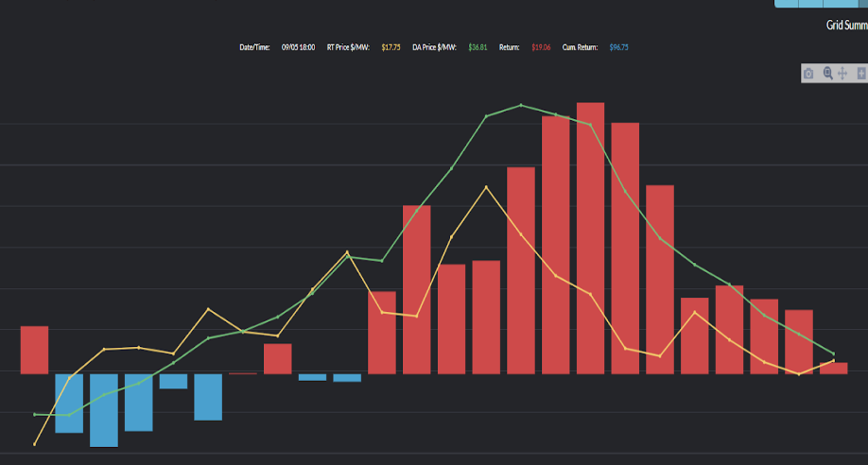Select the magnifier zoom tool
Image resolution: width=868 pixels, height=465 pixels.
click(827, 74)
